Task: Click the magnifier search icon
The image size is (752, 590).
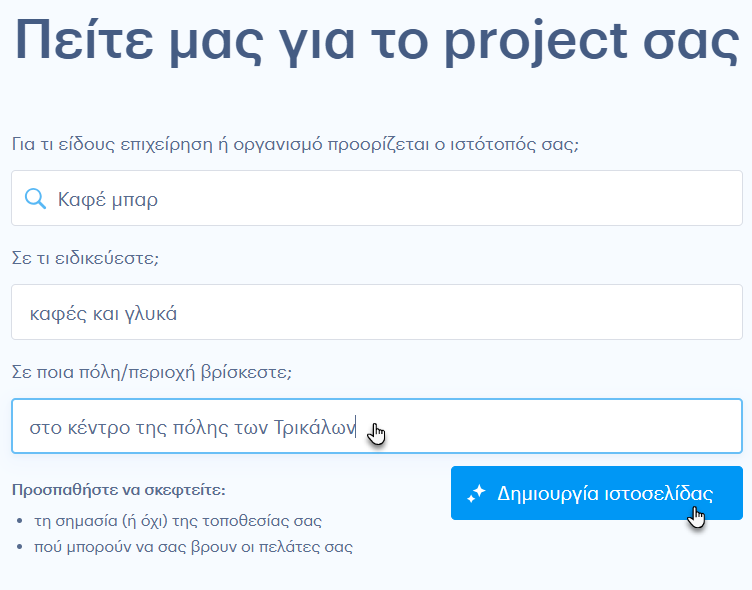Action: (x=35, y=199)
